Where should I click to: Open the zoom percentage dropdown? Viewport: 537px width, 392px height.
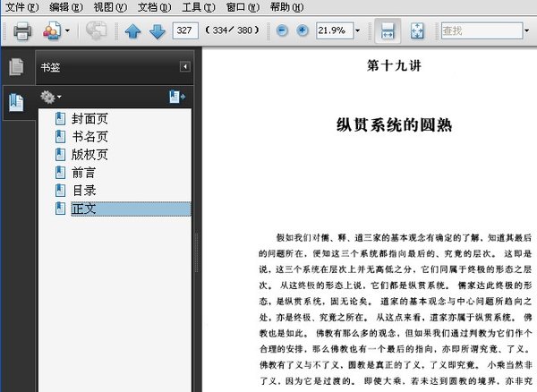point(359,31)
